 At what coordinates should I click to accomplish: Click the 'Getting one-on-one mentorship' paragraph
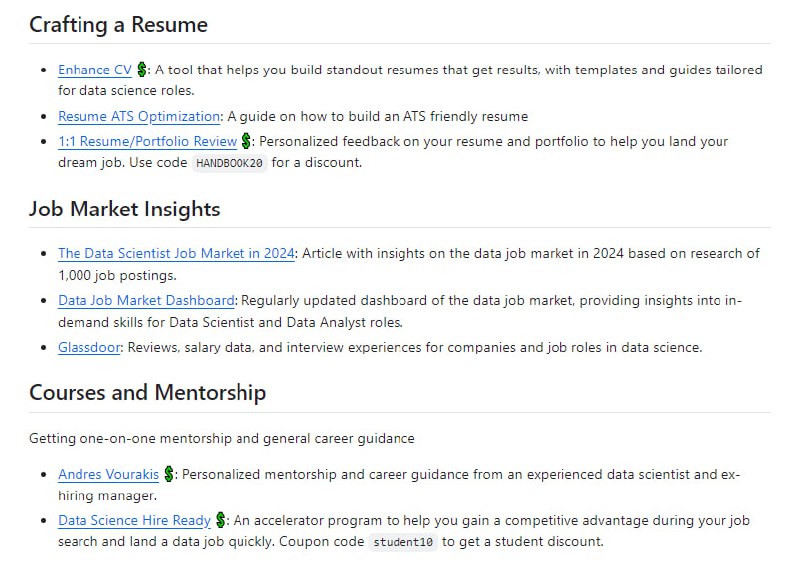tap(221, 438)
